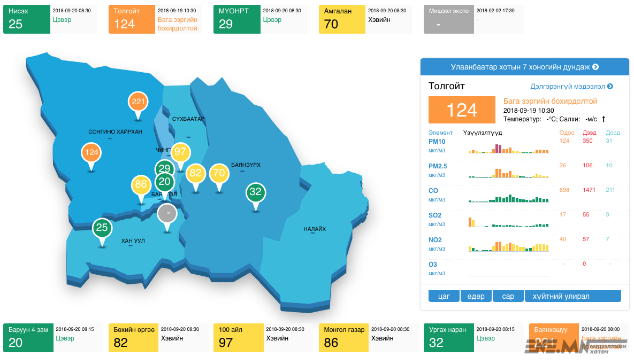The width and height of the screenshot is (634, 364).
Task: Click the green map pin showing 25
Action: pos(102,228)
